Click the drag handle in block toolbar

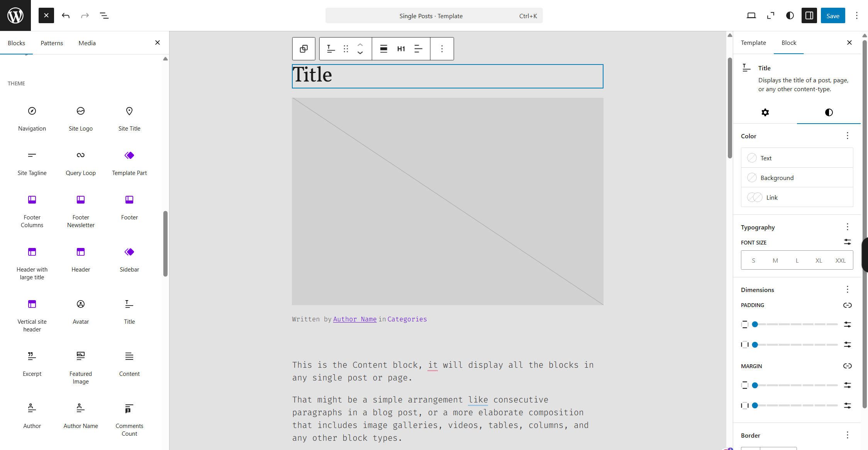click(x=346, y=49)
